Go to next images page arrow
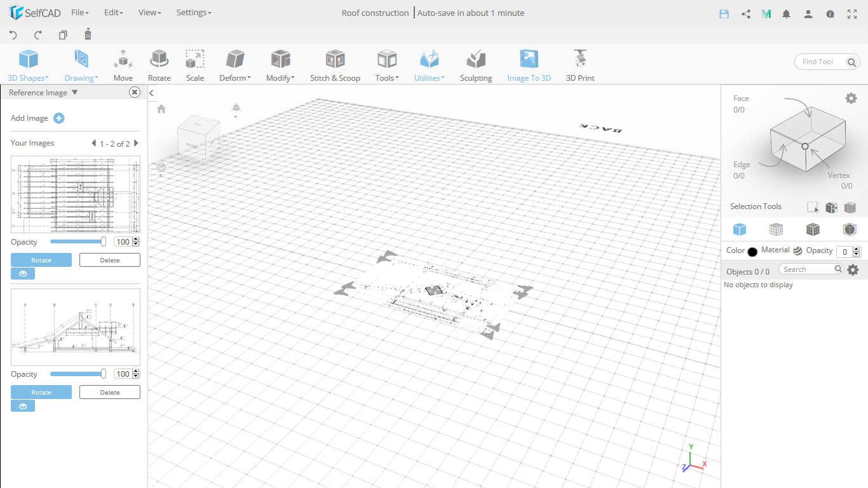This screenshot has width=868, height=488. [x=136, y=144]
